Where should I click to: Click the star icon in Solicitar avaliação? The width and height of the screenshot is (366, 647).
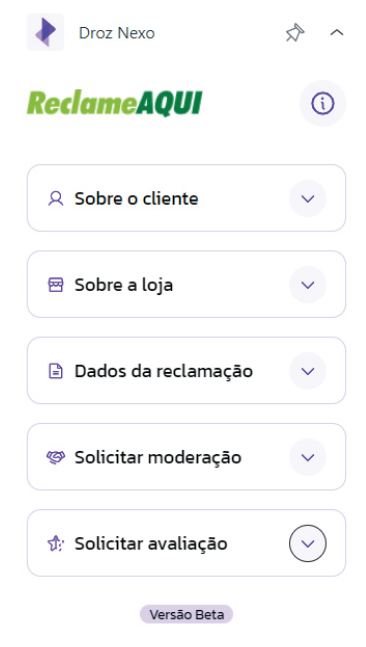tap(56, 543)
